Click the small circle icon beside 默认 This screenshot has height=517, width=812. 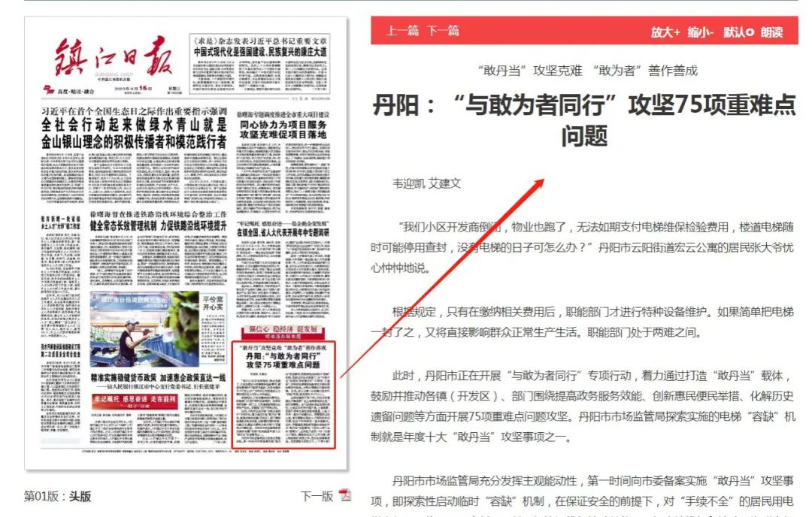750,32
